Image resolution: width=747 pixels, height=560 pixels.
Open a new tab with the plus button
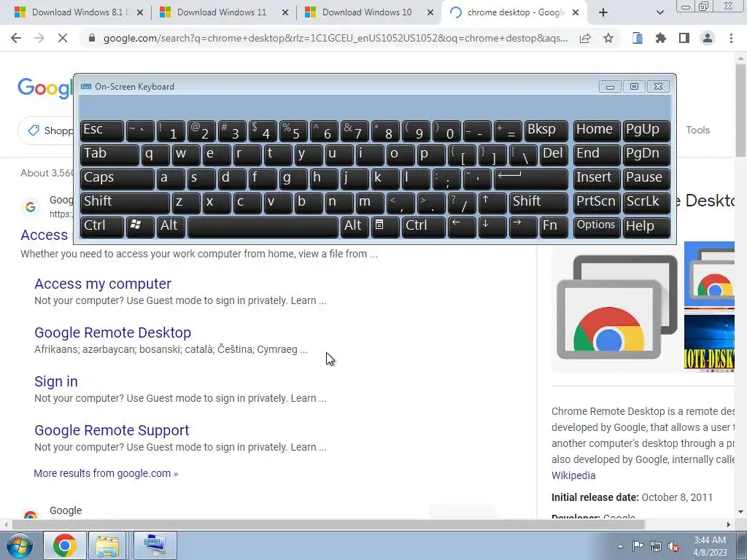coord(603,12)
